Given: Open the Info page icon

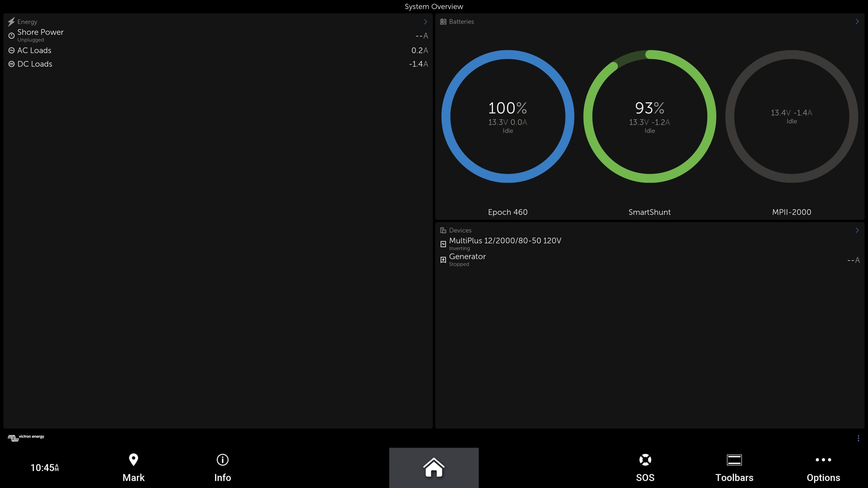Looking at the screenshot, I should tap(222, 460).
